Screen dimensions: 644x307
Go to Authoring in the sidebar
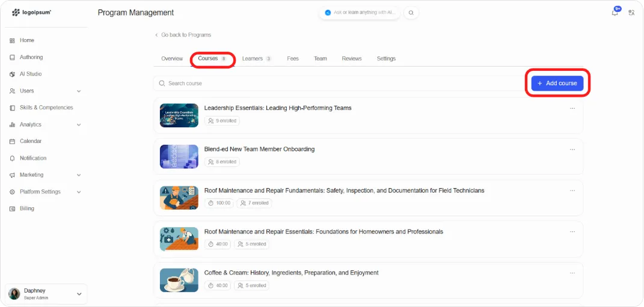31,57
